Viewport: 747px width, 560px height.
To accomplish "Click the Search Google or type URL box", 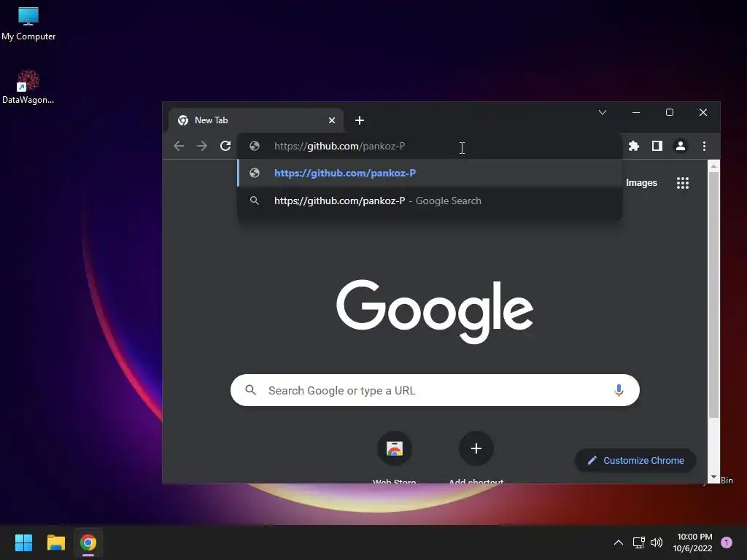I will pyautogui.click(x=435, y=391).
